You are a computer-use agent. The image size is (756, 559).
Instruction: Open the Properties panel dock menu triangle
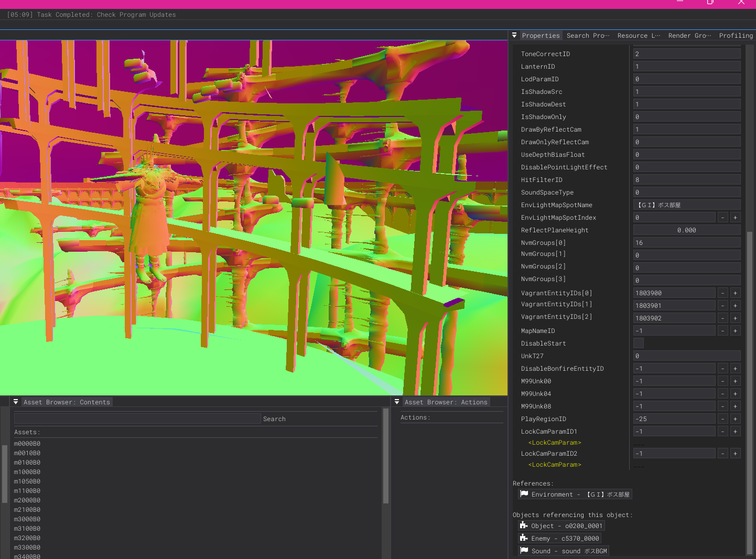coord(514,35)
